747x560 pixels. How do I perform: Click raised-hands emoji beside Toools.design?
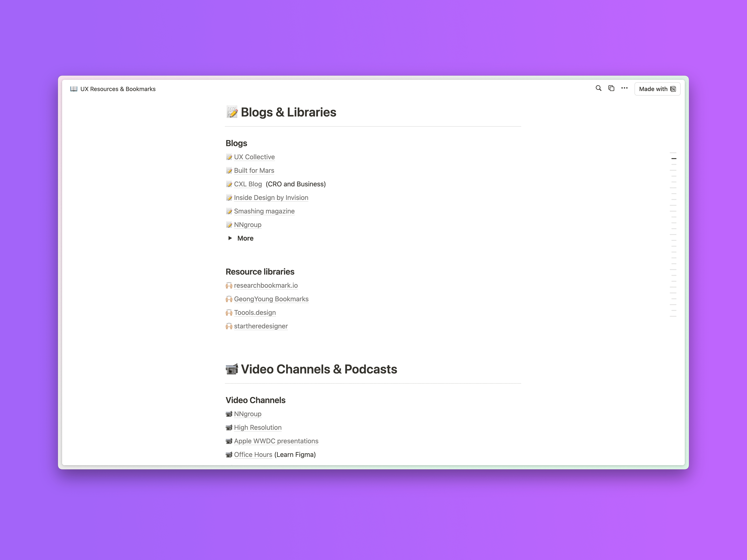pyautogui.click(x=229, y=313)
